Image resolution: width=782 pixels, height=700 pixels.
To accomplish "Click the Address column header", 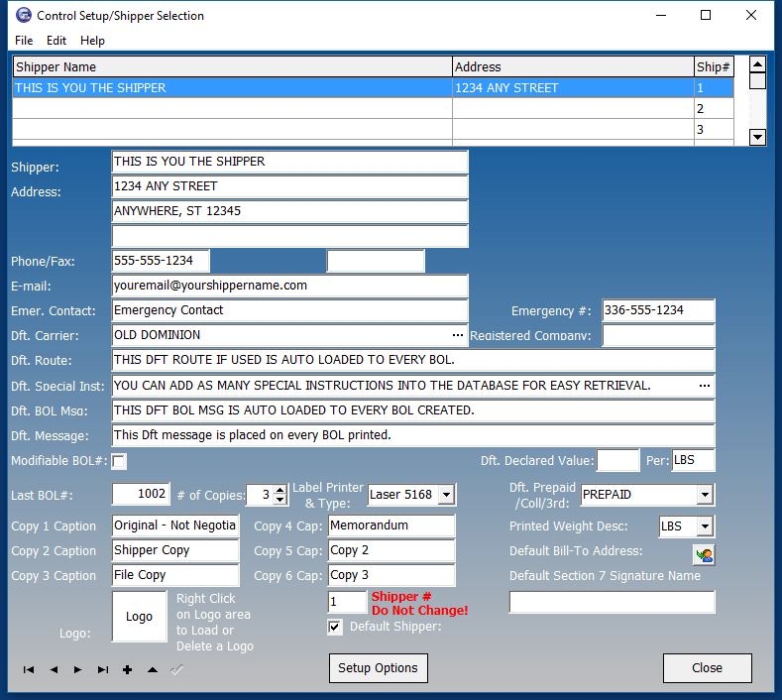I will coord(573,66).
